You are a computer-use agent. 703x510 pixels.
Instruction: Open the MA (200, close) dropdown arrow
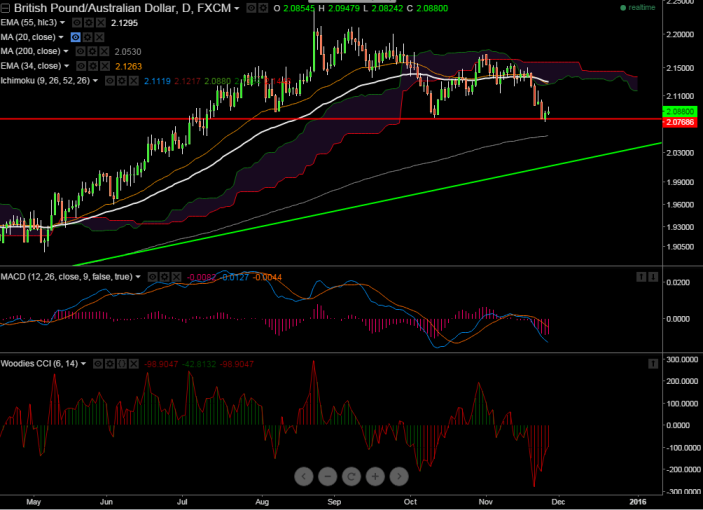pos(66,51)
